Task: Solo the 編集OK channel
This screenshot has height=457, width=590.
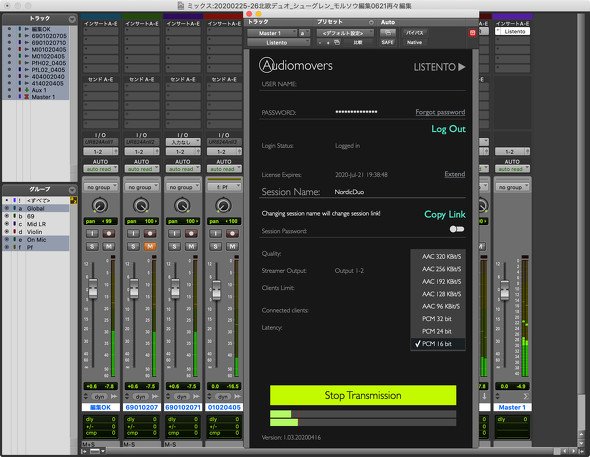Action: [x=92, y=246]
